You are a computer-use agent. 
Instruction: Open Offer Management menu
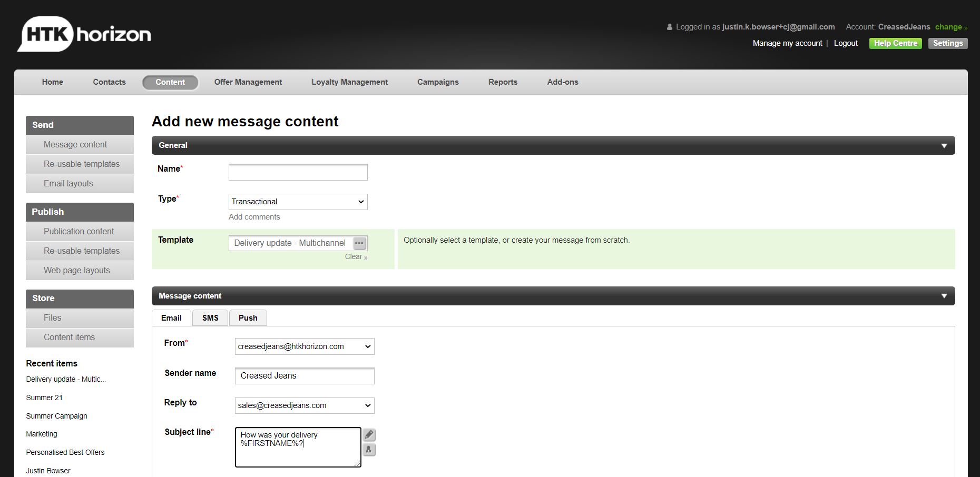point(248,82)
